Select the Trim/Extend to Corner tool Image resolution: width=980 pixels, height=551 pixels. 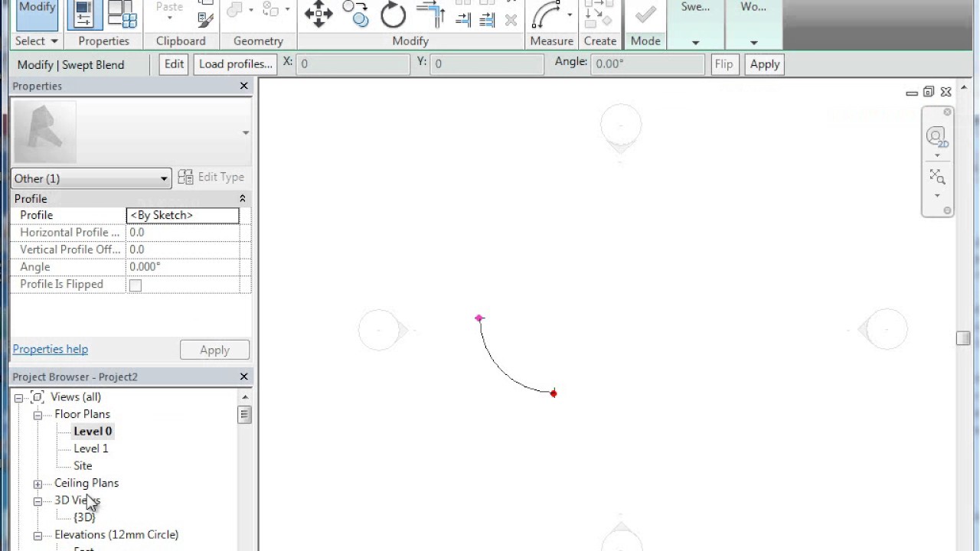pos(430,14)
